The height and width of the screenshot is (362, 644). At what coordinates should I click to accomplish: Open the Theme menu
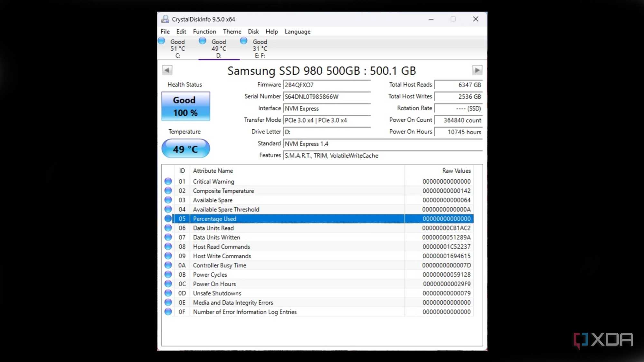click(232, 32)
